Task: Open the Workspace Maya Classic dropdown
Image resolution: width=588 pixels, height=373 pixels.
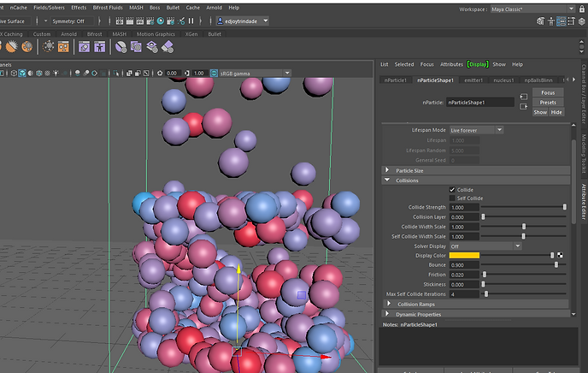Action: [x=532, y=9]
